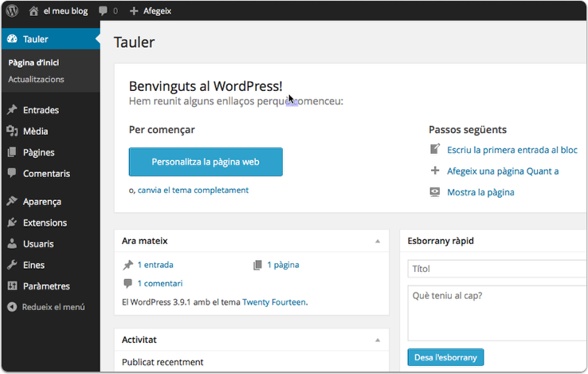
Task: Open the Eines menu
Action: pyautogui.click(x=51, y=265)
